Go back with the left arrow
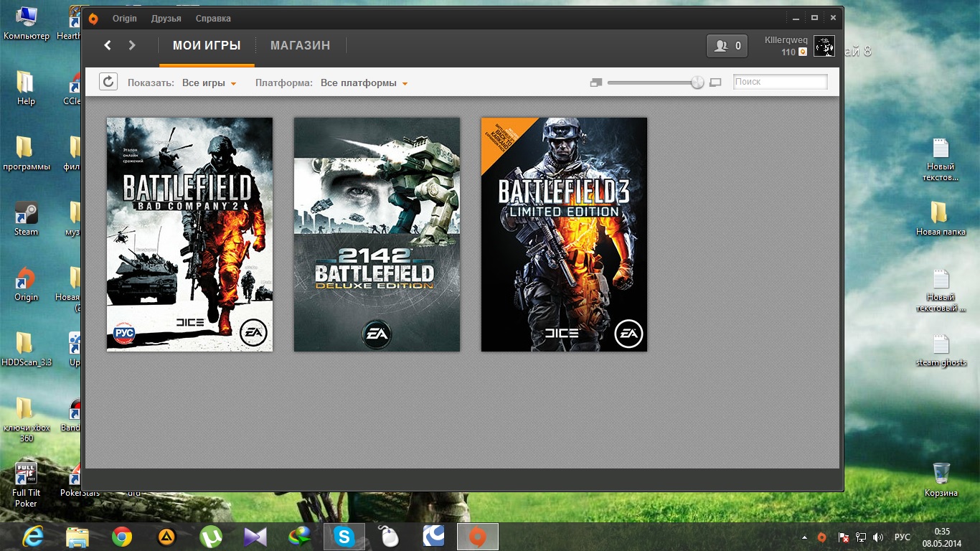The width and height of the screenshot is (980, 551). 108,45
